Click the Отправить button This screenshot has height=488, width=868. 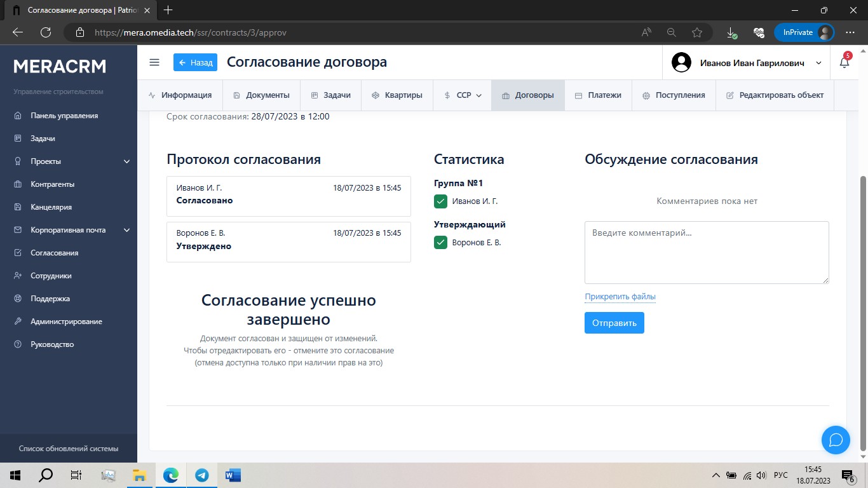point(614,323)
